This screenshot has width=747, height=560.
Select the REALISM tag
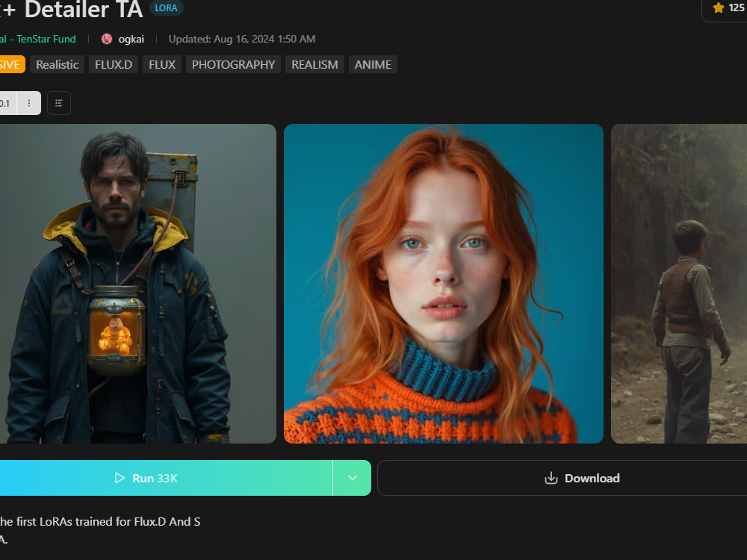314,64
